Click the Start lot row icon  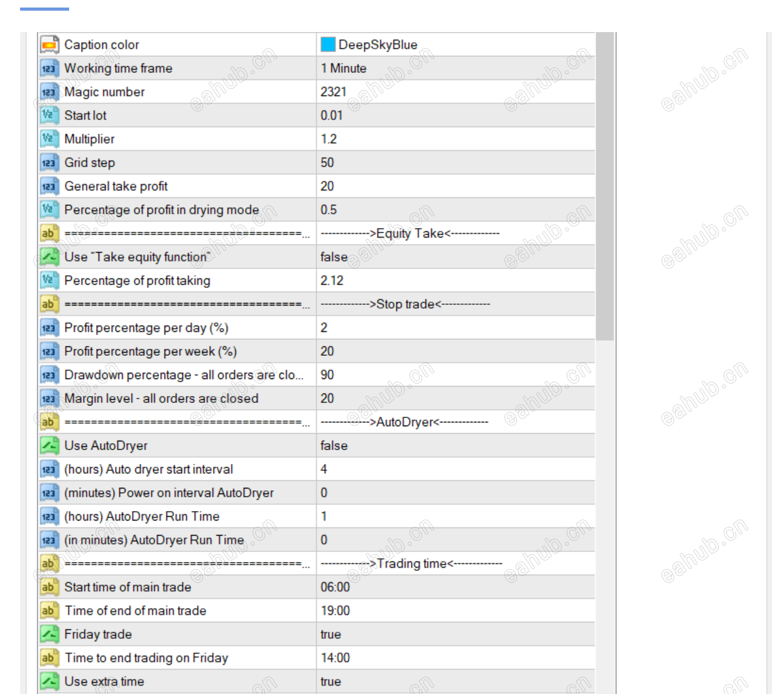[49, 115]
